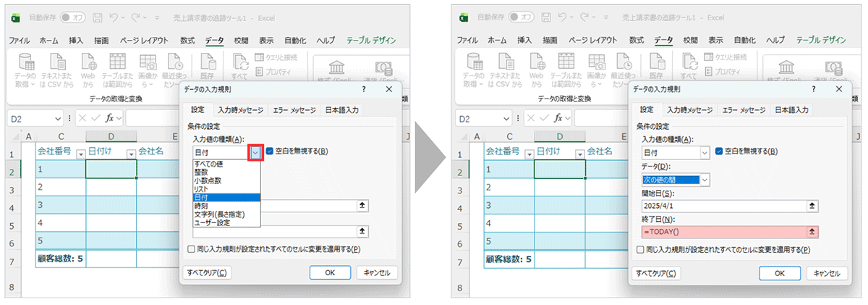Expand Name Box D2 dropdown in left window
868x305 pixels.
tap(58, 119)
